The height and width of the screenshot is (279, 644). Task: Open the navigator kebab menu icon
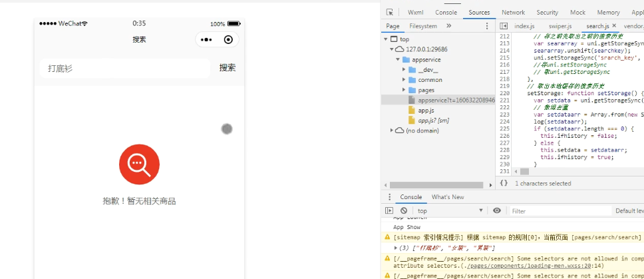point(487,26)
